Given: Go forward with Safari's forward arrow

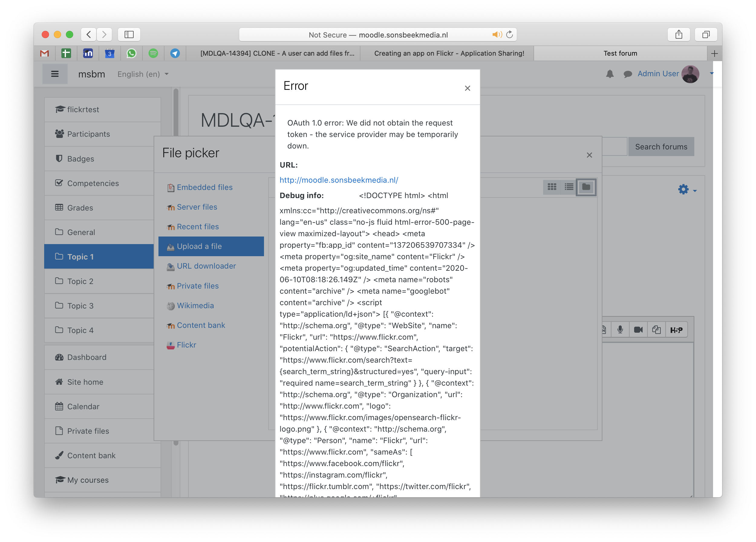Looking at the screenshot, I should (x=104, y=34).
